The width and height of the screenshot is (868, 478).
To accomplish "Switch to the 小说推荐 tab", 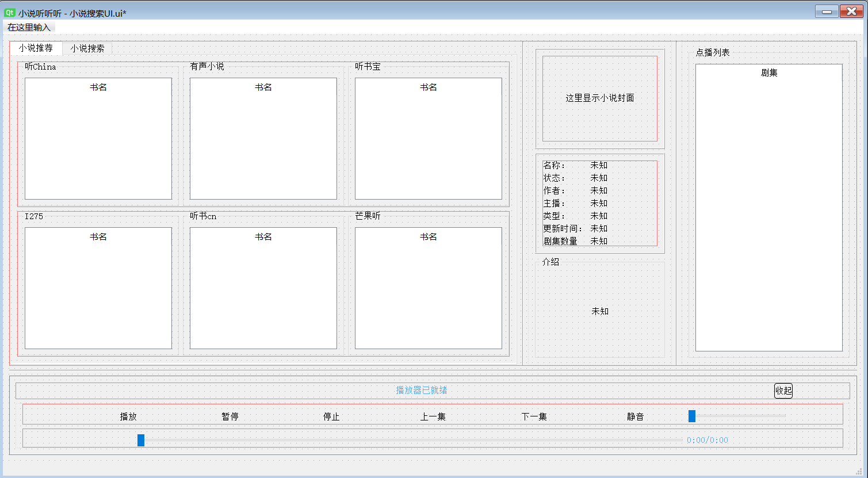I will tap(36, 48).
